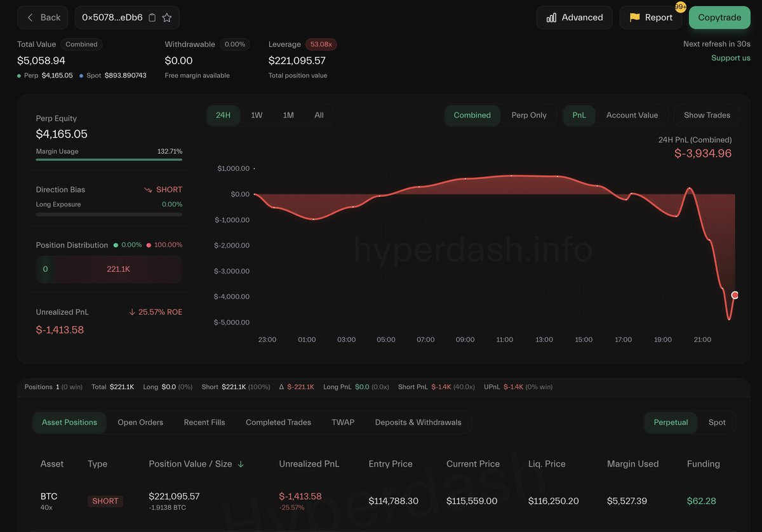Click the $5,527.39 margin used value

(x=627, y=501)
